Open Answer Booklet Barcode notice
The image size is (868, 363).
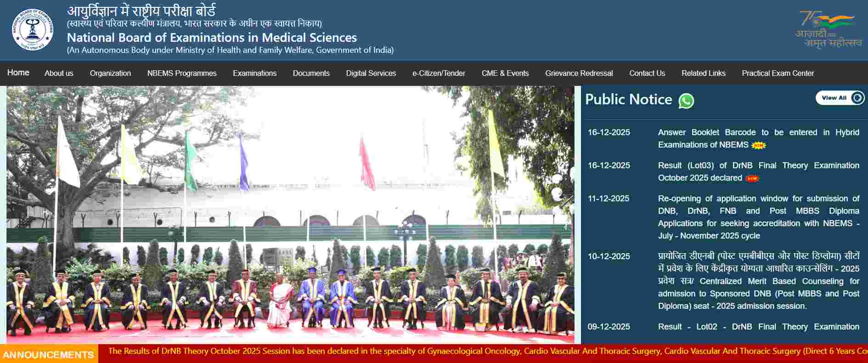click(x=758, y=138)
